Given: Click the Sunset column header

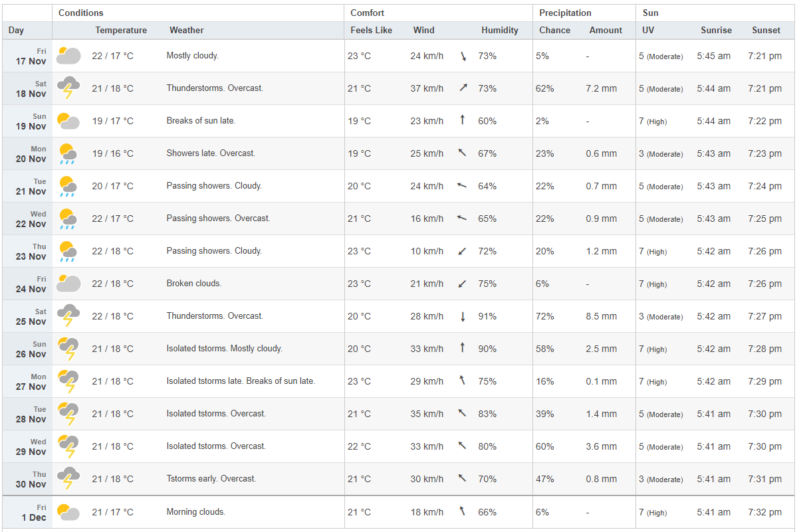Looking at the screenshot, I should click(766, 30).
